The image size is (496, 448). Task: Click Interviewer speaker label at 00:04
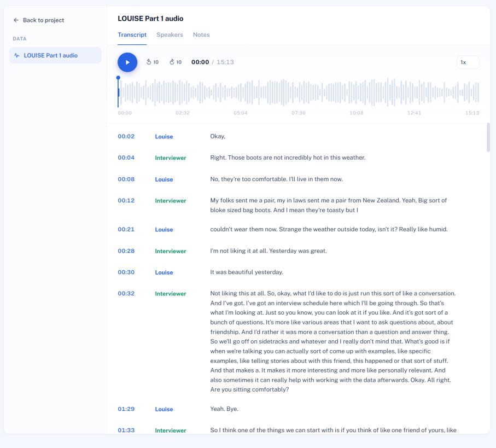[171, 158]
